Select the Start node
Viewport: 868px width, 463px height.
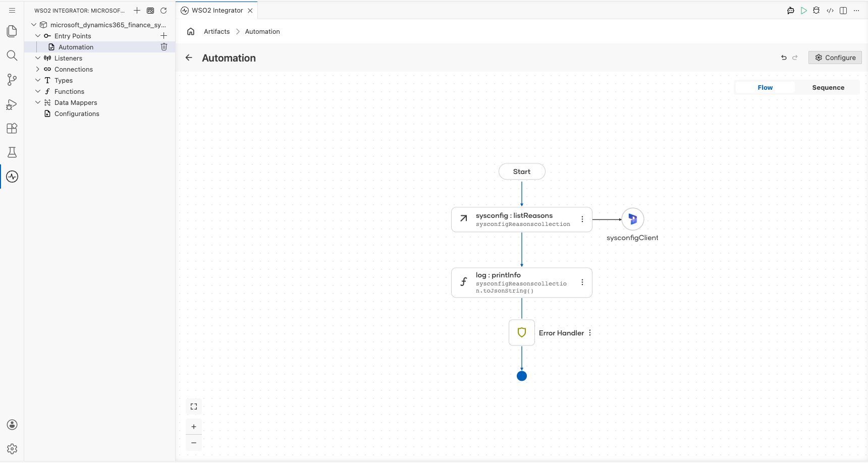[x=522, y=171]
